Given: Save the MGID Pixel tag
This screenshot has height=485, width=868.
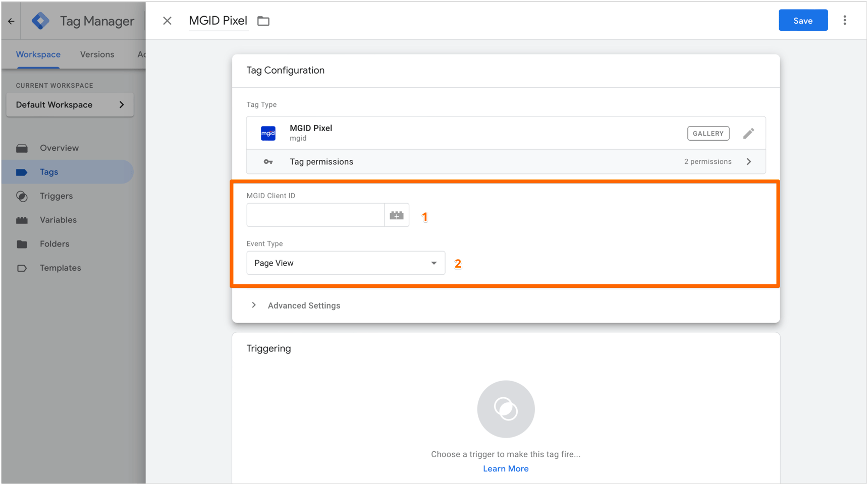Looking at the screenshot, I should [x=803, y=20].
